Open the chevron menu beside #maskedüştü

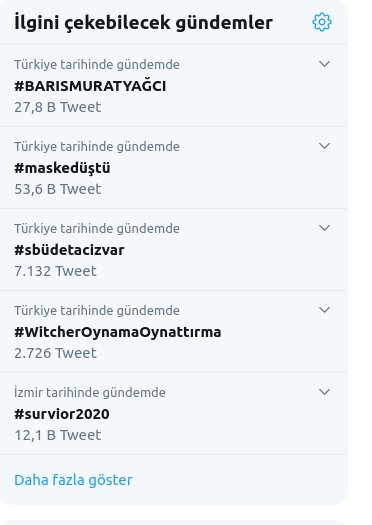point(324,146)
